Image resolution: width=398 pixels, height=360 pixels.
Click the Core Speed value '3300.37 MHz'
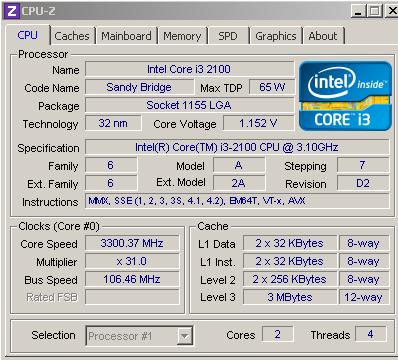point(132,243)
